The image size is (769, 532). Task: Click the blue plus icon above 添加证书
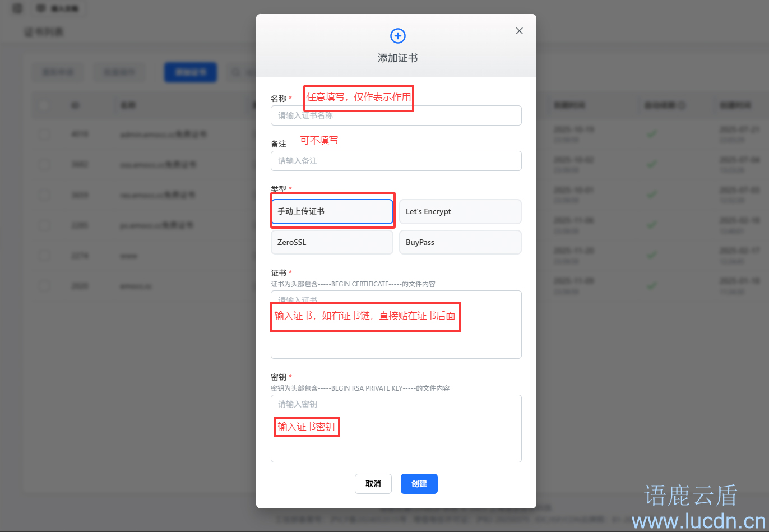click(397, 36)
